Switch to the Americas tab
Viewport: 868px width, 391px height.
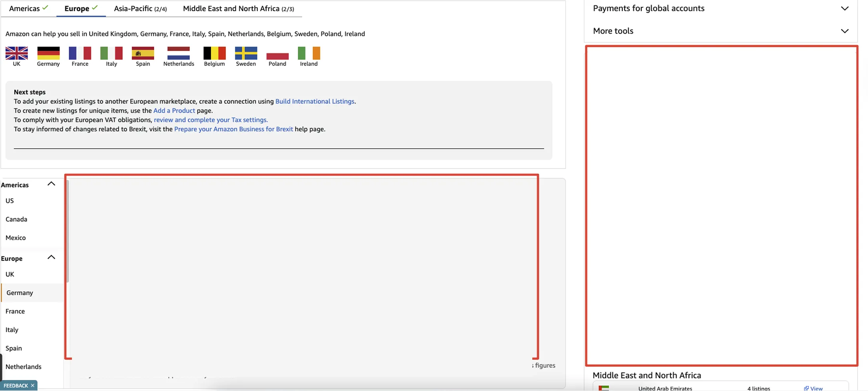25,8
